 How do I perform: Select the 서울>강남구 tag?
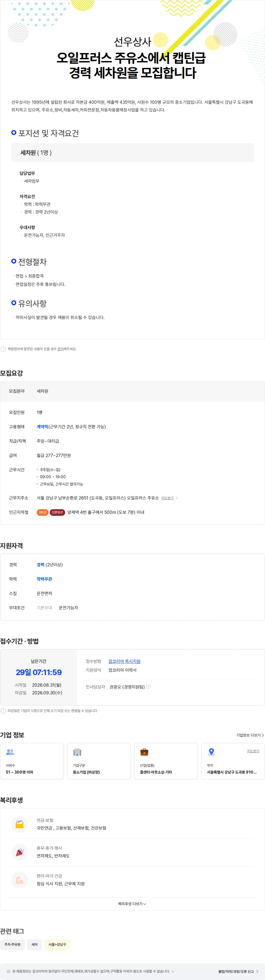click(57, 944)
